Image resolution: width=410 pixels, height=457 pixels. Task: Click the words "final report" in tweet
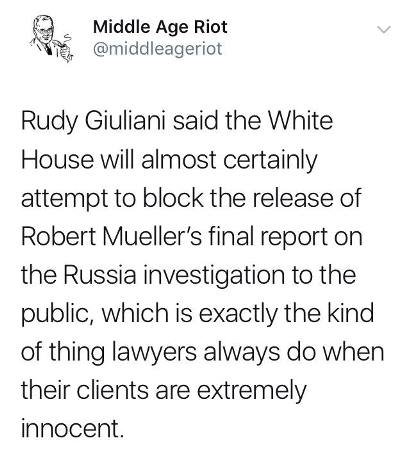coord(267,237)
